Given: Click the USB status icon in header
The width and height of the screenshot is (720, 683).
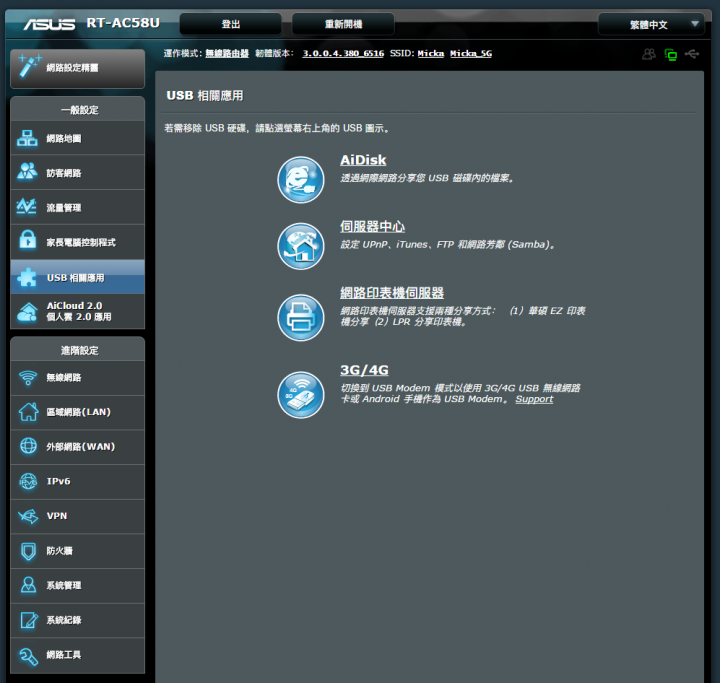Looking at the screenshot, I should [x=692, y=54].
